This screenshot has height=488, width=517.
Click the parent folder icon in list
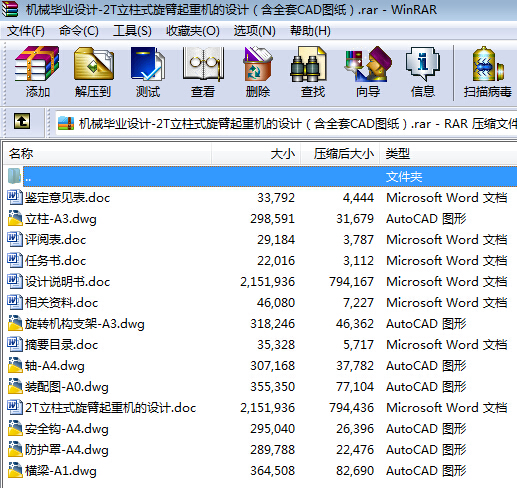(x=14, y=176)
